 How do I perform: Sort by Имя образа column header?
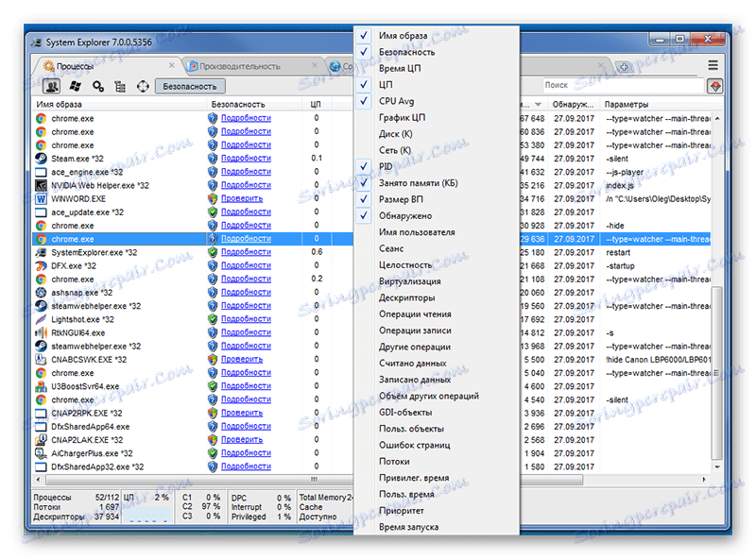coord(120,104)
